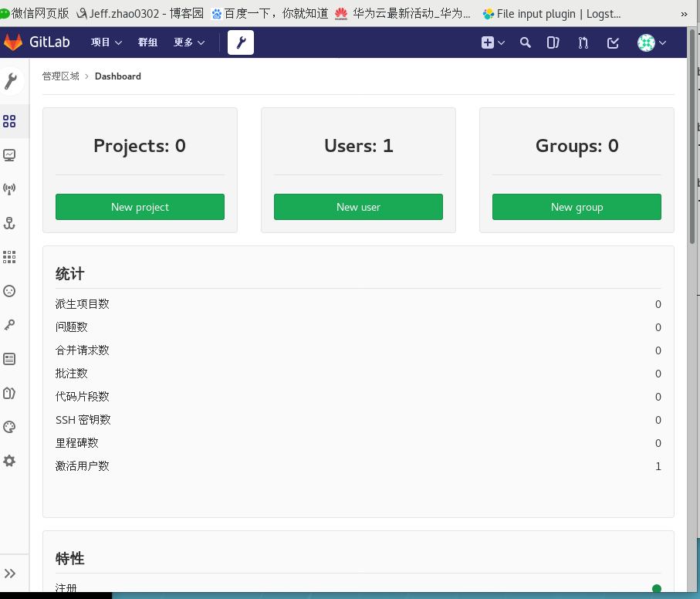Image resolution: width=700 pixels, height=599 pixels.
Task: Open the Jeff.zhao0302 博客园 bookmark
Action: 140,13
